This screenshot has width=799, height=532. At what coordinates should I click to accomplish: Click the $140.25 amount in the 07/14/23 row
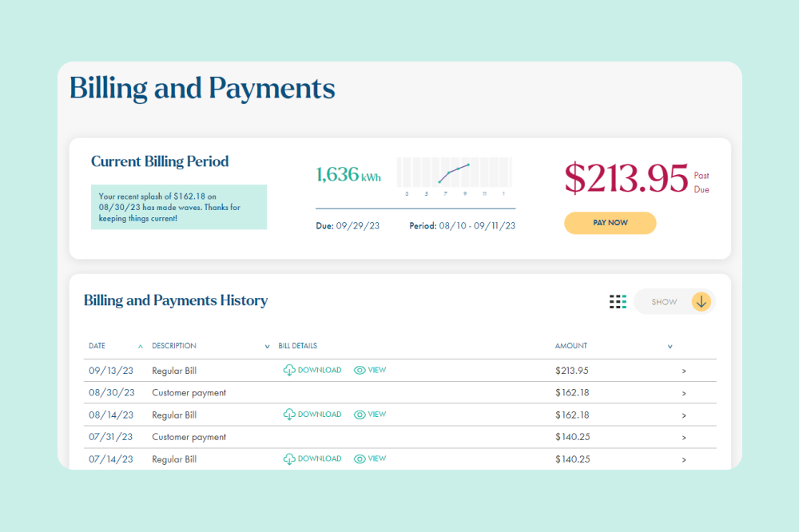[572, 459]
